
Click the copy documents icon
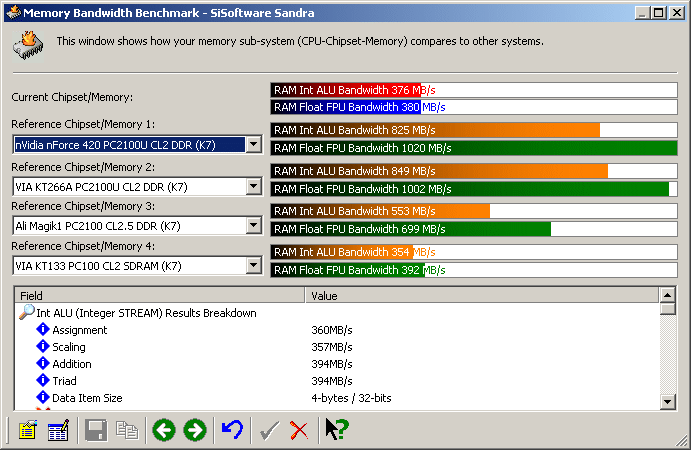pyautogui.click(x=127, y=430)
